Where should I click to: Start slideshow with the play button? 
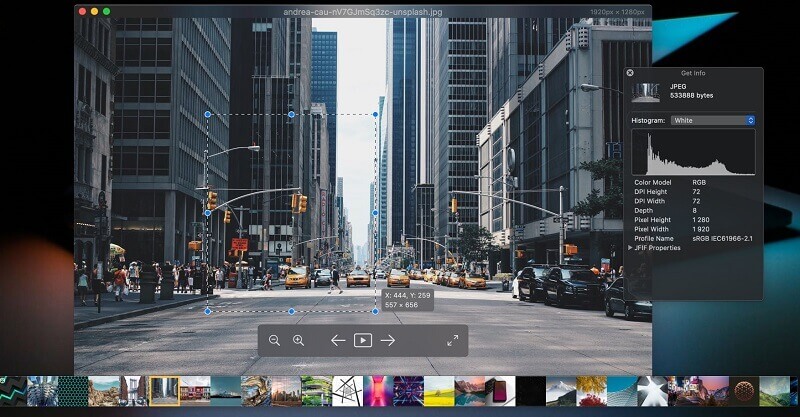coord(363,341)
